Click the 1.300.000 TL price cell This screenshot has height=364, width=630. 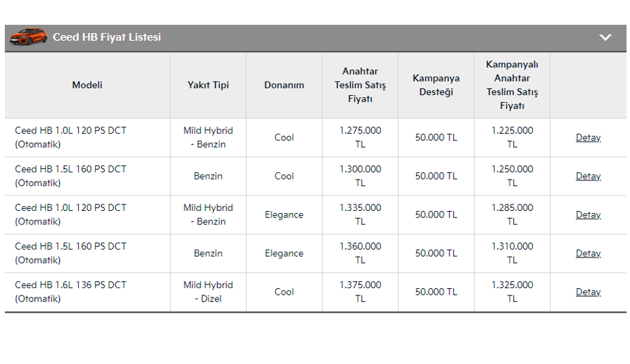click(360, 176)
